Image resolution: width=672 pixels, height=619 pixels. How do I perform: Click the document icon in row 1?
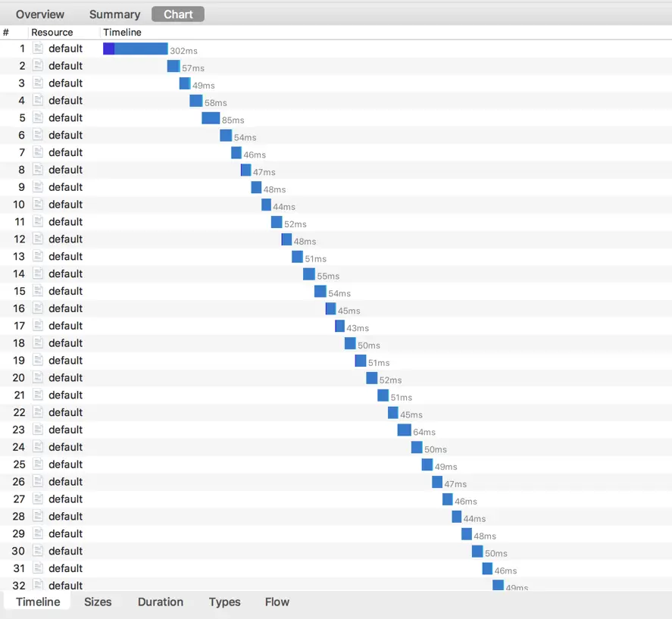38,48
